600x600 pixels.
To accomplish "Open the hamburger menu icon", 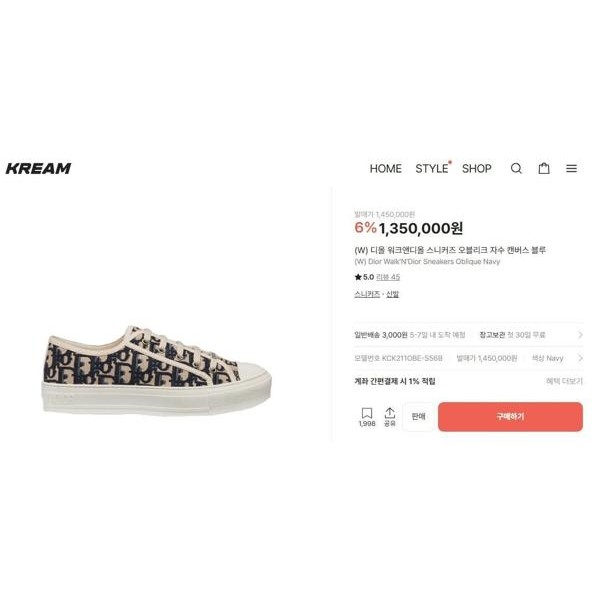I will (x=571, y=168).
